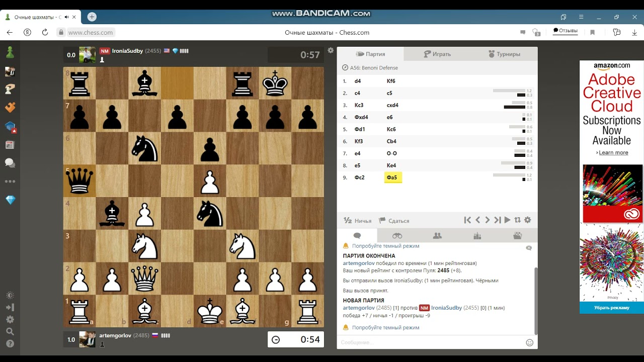
Task: Go back one move
Action: [x=478, y=220]
